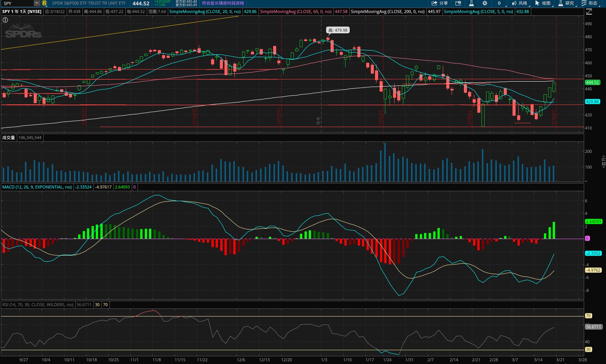The height and width of the screenshot is (364, 606).
Task: Click the 符合延长隔夜时段资格 label
Action: pos(223,3)
